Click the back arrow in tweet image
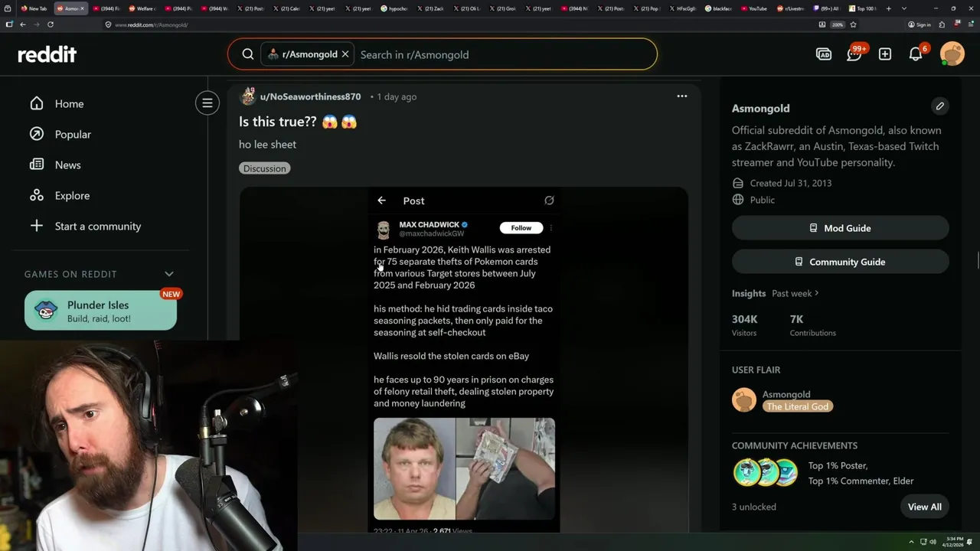980x551 pixels. pos(381,201)
